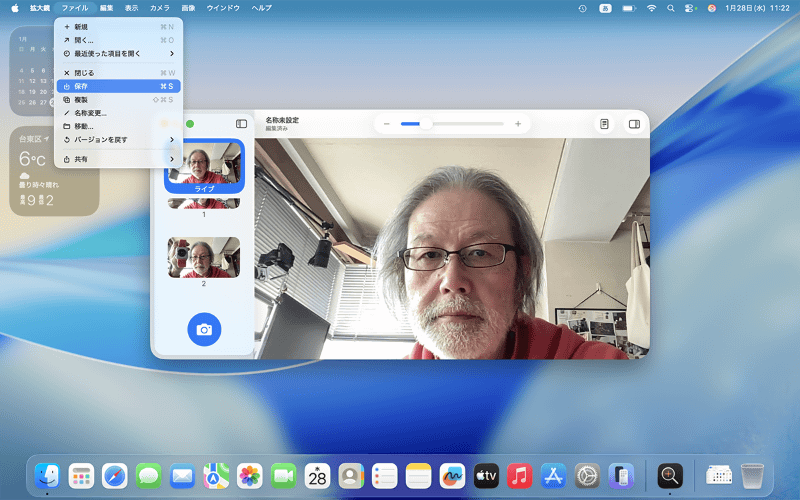Click the Siri icon in menu bar
The height and width of the screenshot is (500, 800).
(712, 8)
